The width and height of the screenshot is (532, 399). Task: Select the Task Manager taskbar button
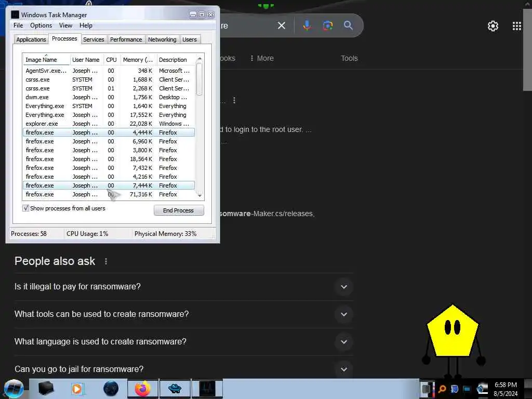[207, 389]
